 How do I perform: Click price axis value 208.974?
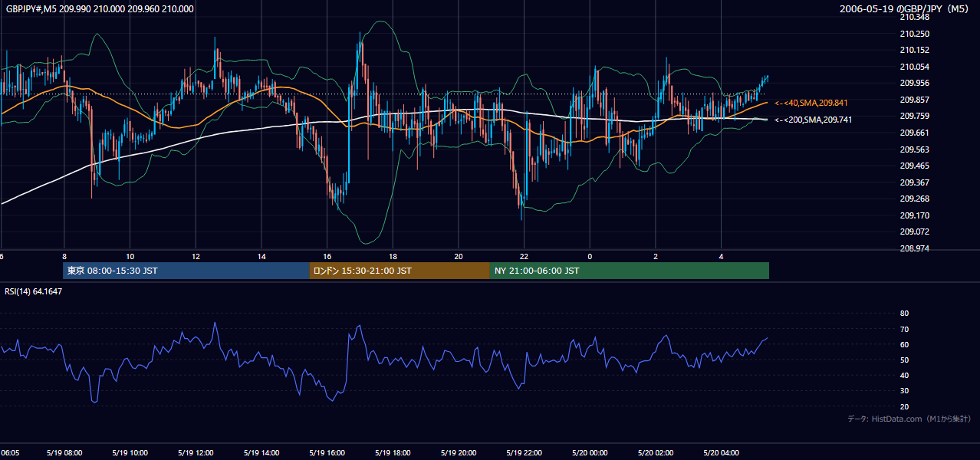pyautogui.click(x=914, y=248)
